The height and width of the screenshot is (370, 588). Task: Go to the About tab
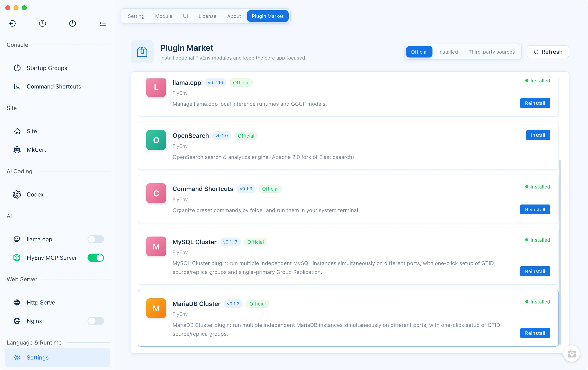tap(234, 16)
